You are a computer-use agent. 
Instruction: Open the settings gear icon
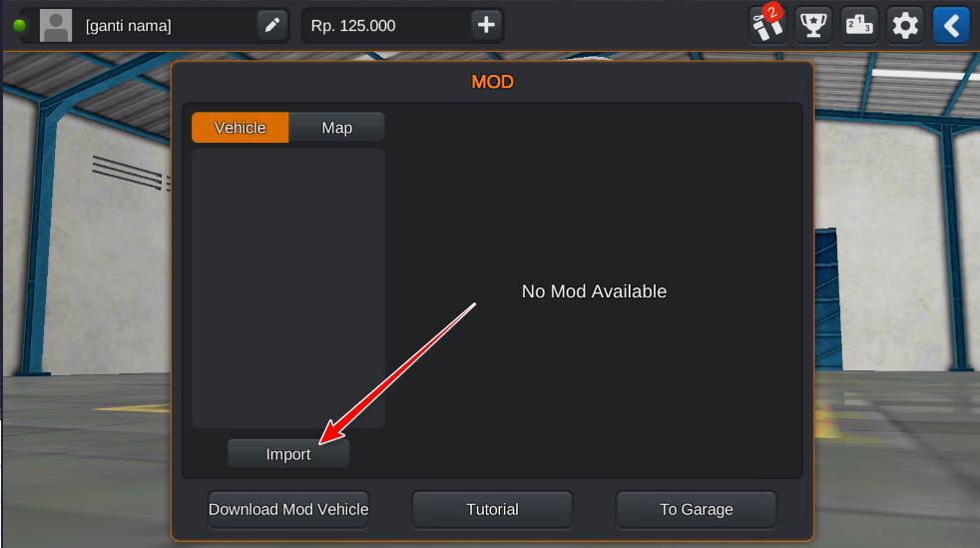905,26
